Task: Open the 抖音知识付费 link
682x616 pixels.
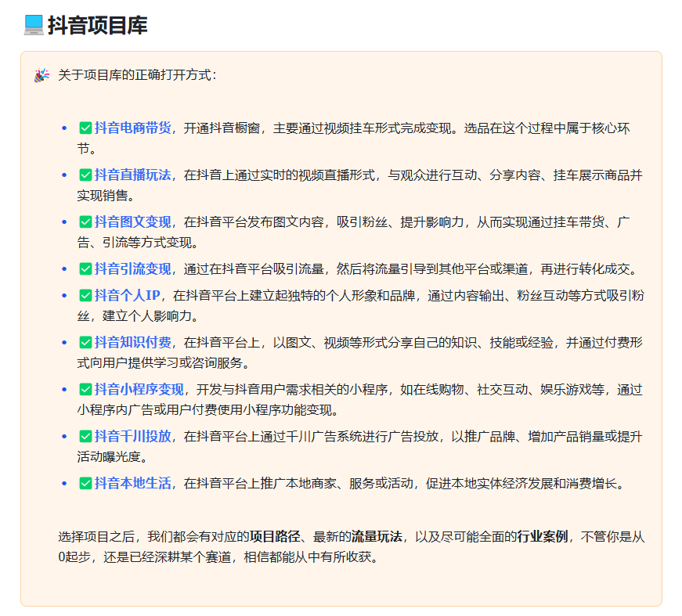Action: pos(132,342)
